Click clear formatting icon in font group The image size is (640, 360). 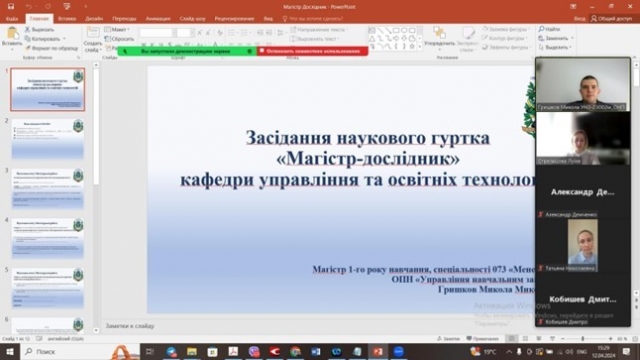pos(220,33)
